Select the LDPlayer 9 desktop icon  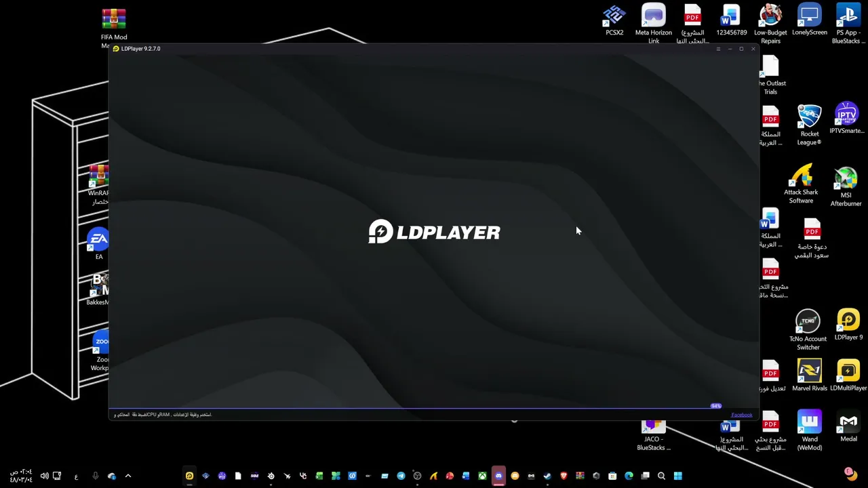[x=848, y=325]
